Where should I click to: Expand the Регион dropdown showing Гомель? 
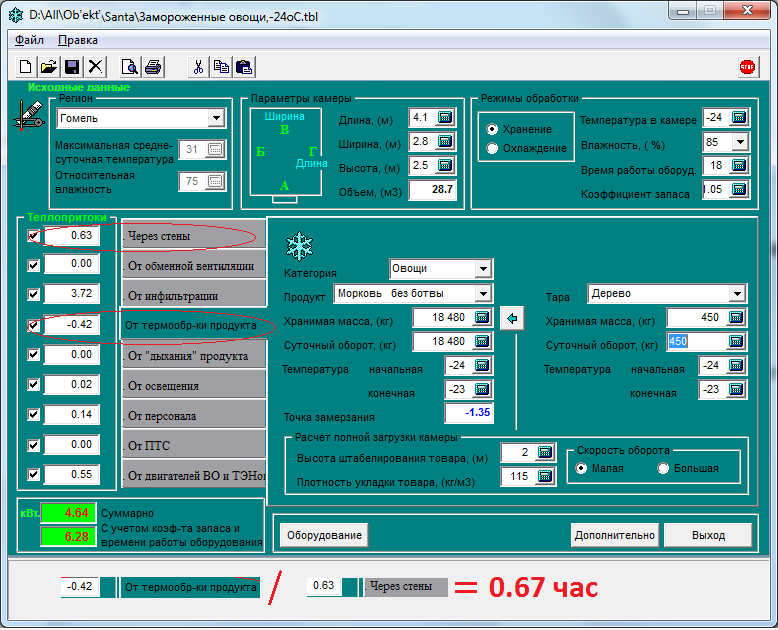(216, 118)
